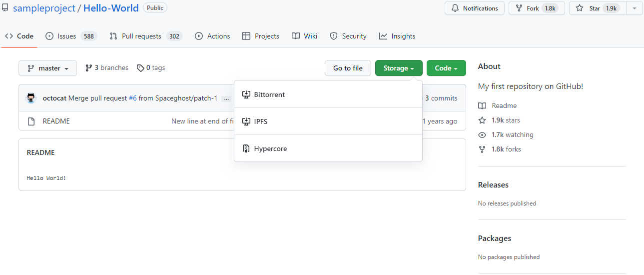The width and height of the screenshot is (644, 275).
Task: Click the 'New line at end of' commit message
Action: tap(202, 121)
